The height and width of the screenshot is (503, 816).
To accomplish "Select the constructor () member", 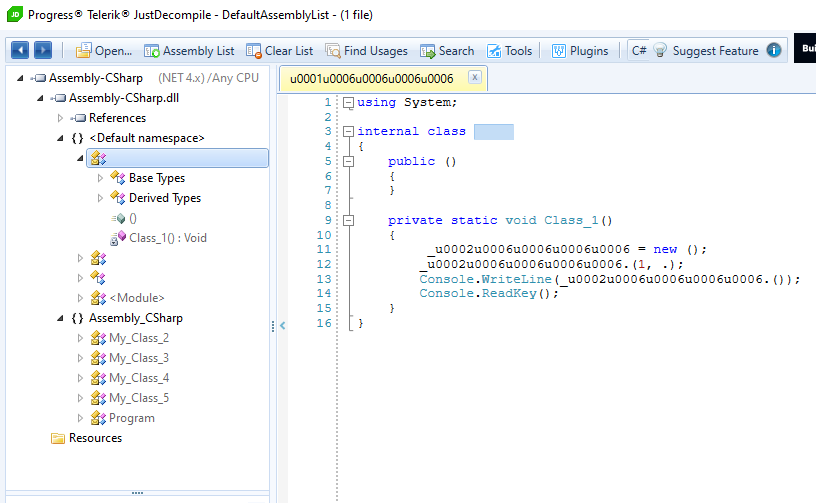I will (133, 218).
